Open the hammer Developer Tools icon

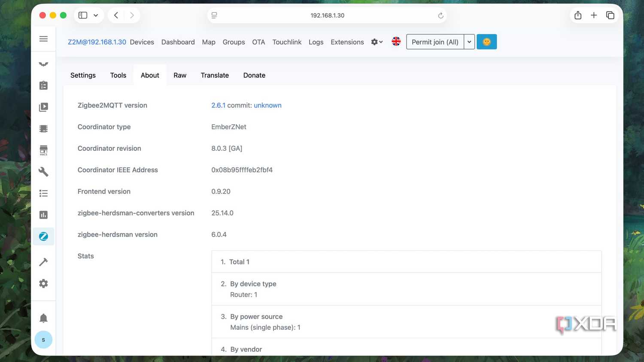[43, 262]
